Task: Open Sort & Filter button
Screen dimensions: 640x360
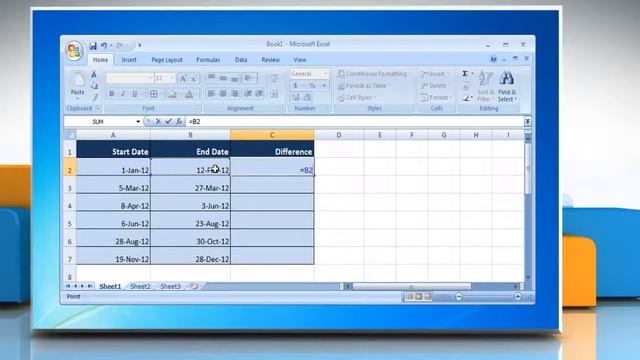Action: pos(485,87)
